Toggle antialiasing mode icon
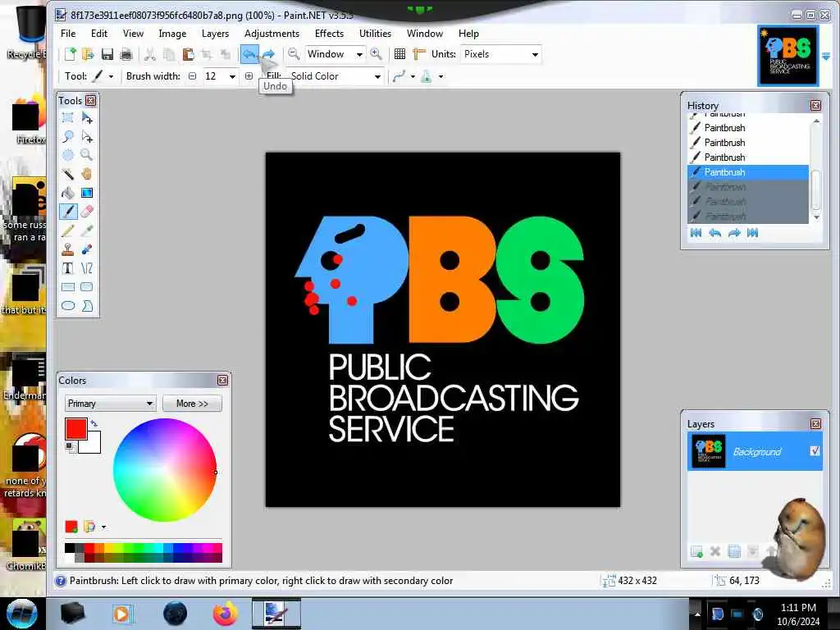 tap(399, 76)
